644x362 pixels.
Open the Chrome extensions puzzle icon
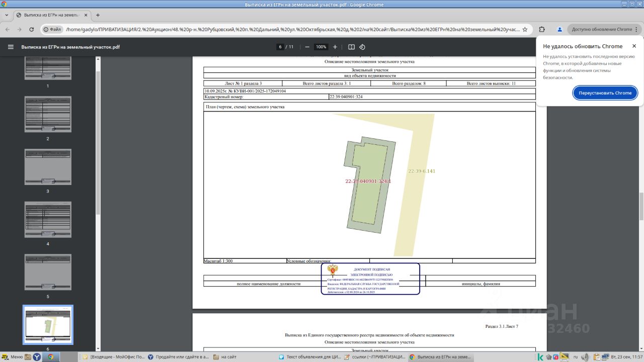coord(542,30)
